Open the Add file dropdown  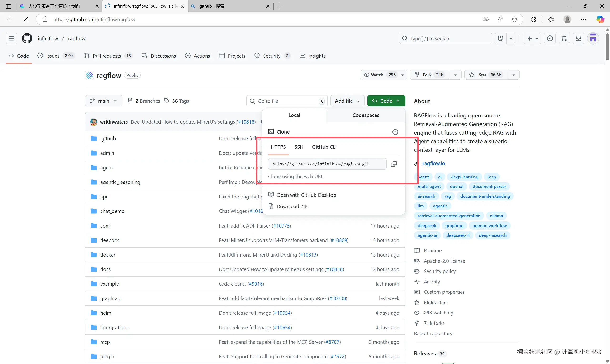[x=347, y=101]
